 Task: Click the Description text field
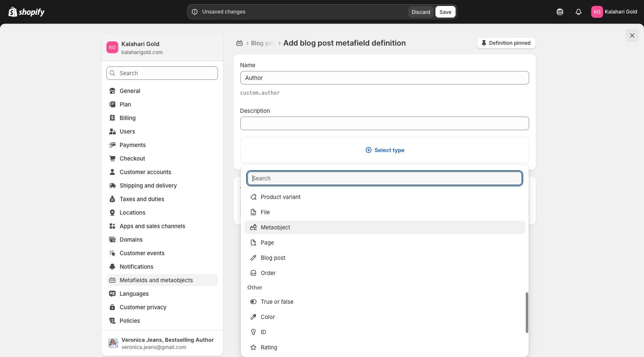coord(384,123)
